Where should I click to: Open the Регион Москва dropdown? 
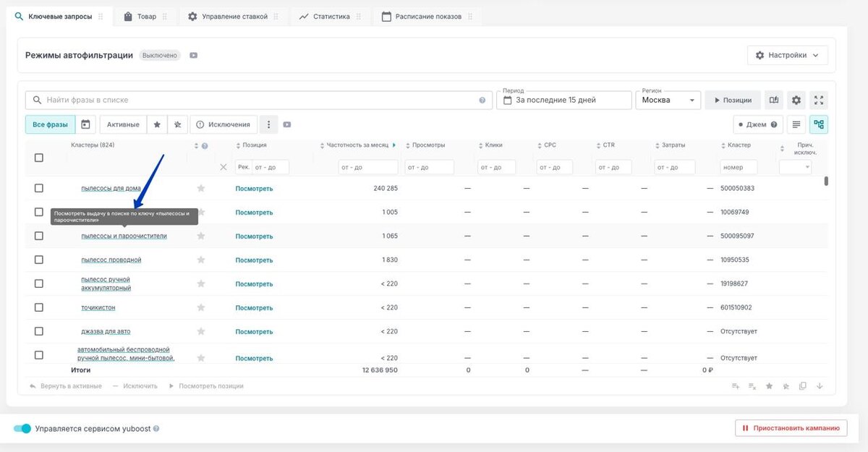(668, 100)
